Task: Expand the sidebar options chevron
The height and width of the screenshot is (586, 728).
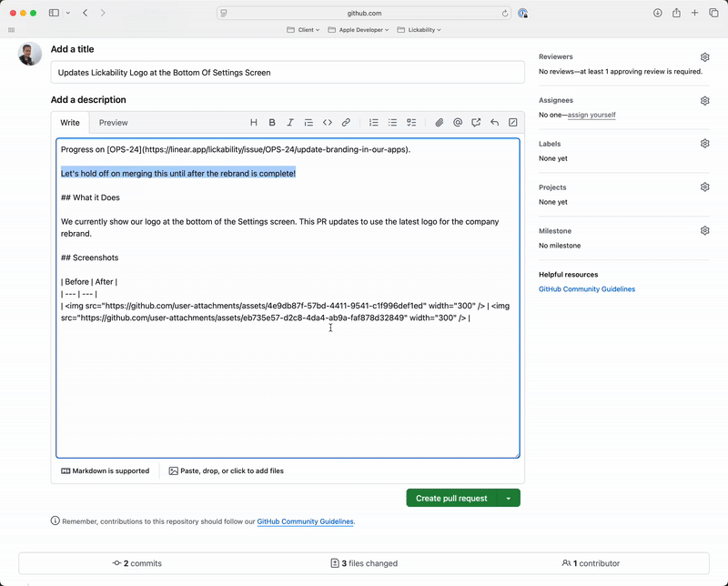Action: tap(67, 13)
